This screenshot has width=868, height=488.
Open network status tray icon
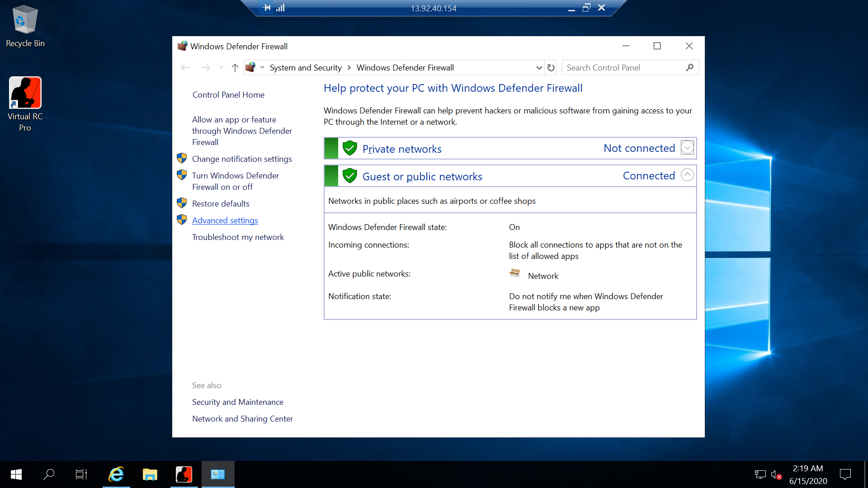click(x=760, y=474)
